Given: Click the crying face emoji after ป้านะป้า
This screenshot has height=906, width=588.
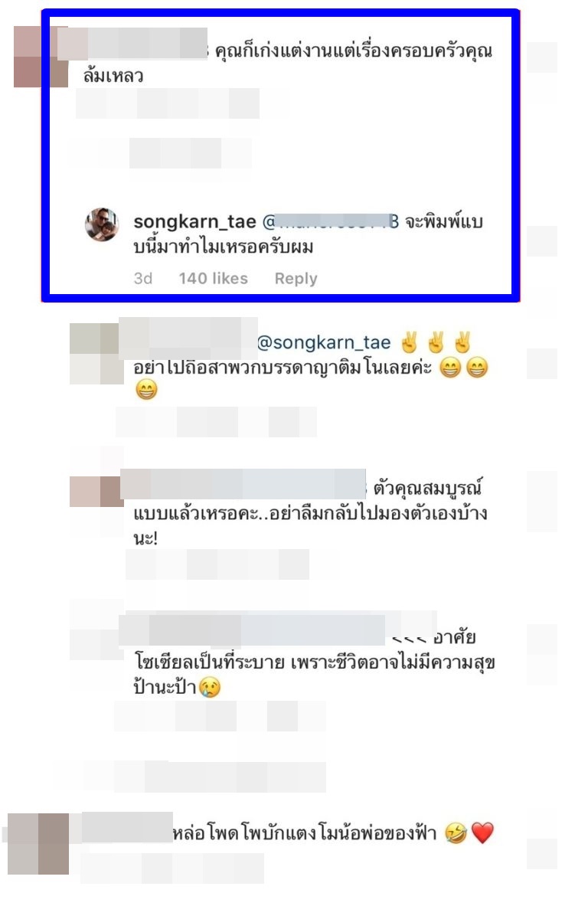Looking at the screenshot, I should (x=209, y=688).
